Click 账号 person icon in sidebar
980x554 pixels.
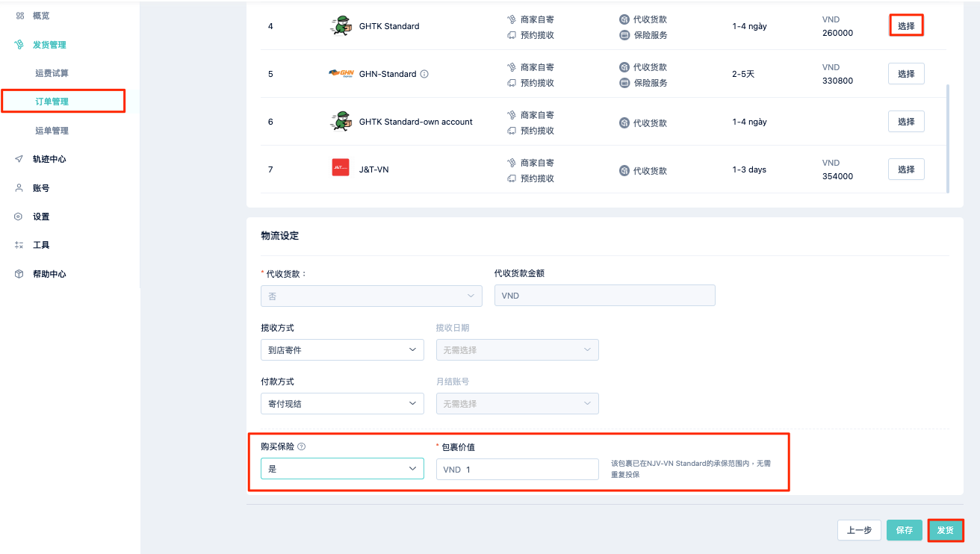coord(19,188)
